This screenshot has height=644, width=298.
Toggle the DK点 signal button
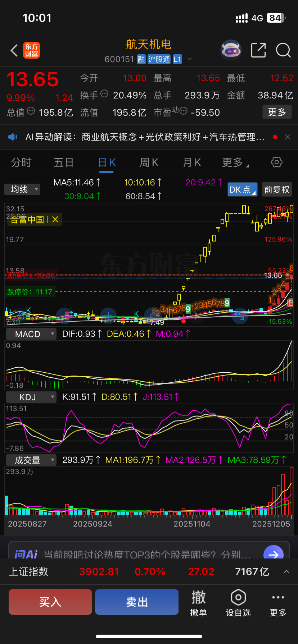243,189
